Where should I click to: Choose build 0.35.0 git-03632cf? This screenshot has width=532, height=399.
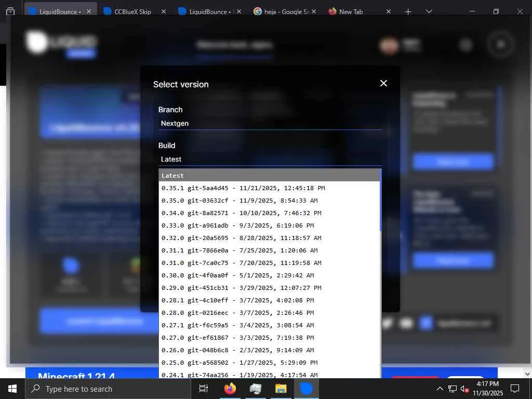(x=269, y=201)
